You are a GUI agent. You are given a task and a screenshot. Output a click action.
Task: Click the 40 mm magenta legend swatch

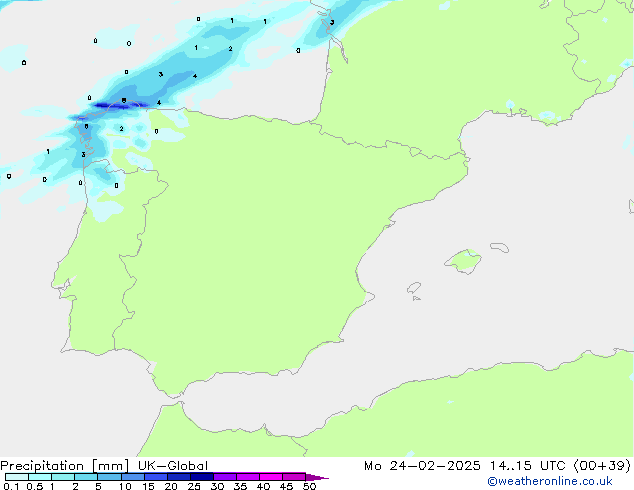pos(271,477)
